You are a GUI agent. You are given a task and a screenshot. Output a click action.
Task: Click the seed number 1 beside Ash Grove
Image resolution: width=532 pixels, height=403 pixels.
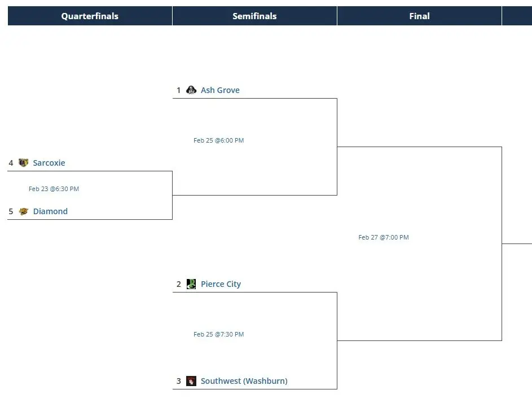[179, 90]
